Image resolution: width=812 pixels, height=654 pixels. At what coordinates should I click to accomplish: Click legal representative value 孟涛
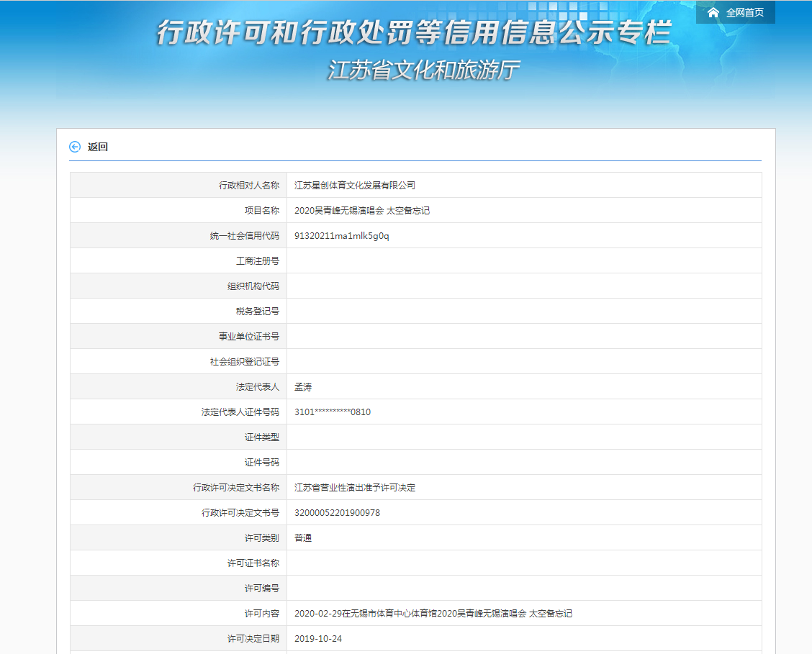click(303, 387)
